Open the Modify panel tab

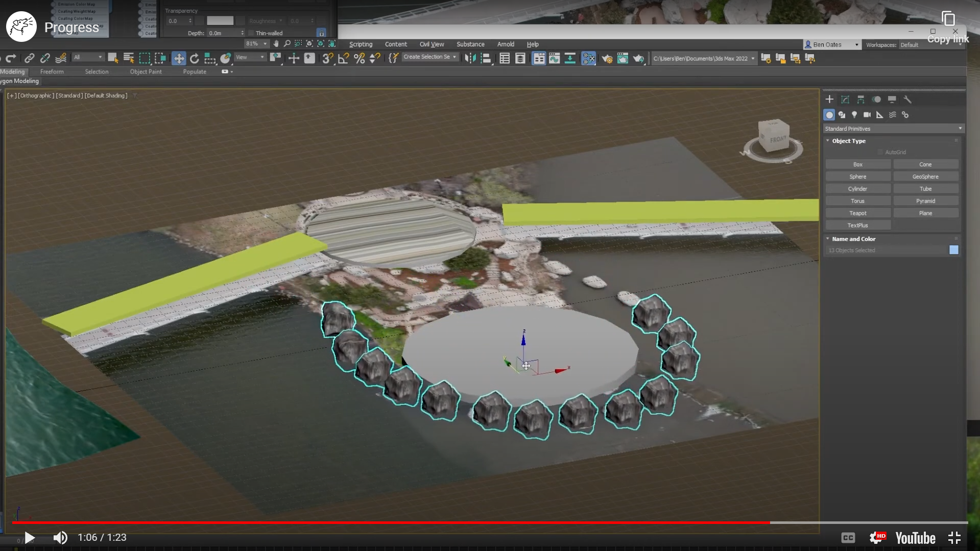[x=845, y=100]
